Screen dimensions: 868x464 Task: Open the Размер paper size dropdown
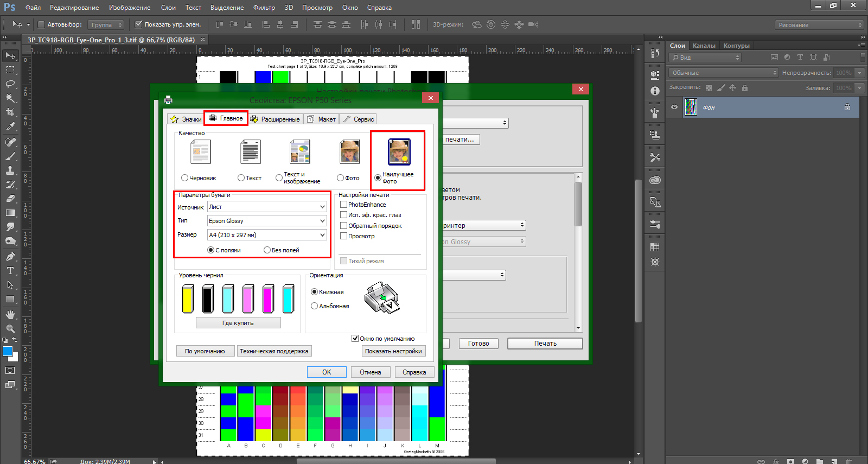267,235
